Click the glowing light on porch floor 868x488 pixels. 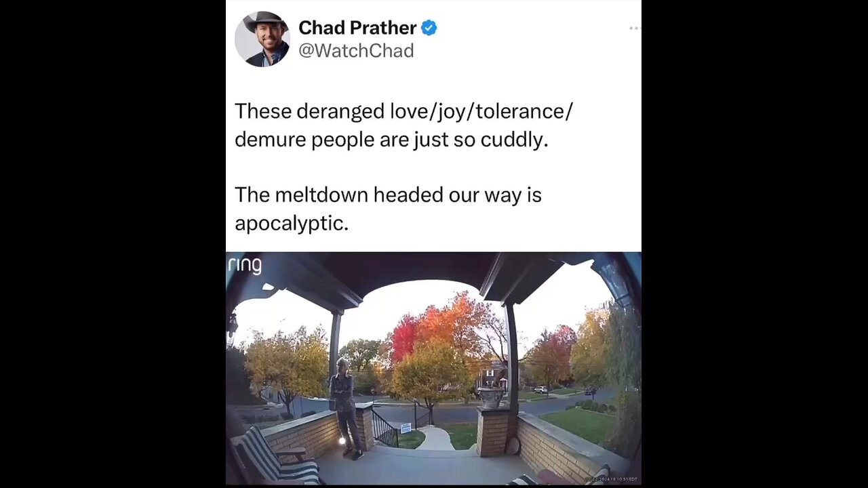tap(341, 441)
